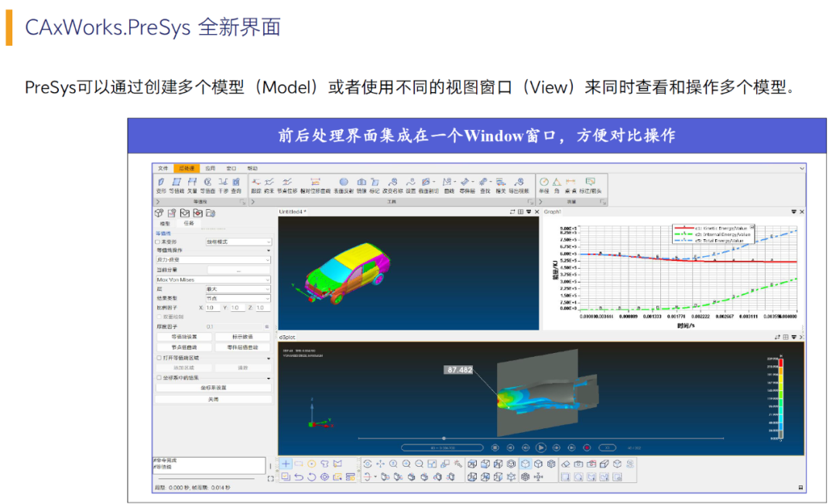Click the red record button
This screenshot has height=504, width=836.
(587, 447)
